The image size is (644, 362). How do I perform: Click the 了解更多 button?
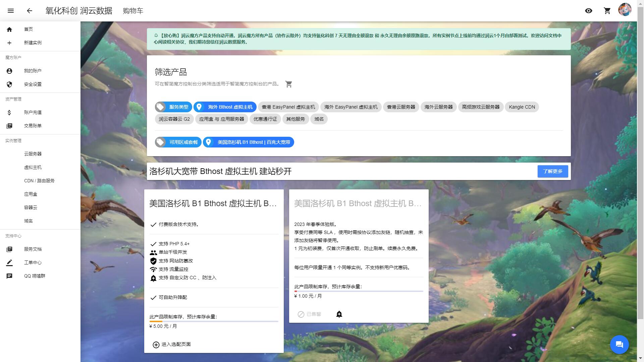(553, 171)
